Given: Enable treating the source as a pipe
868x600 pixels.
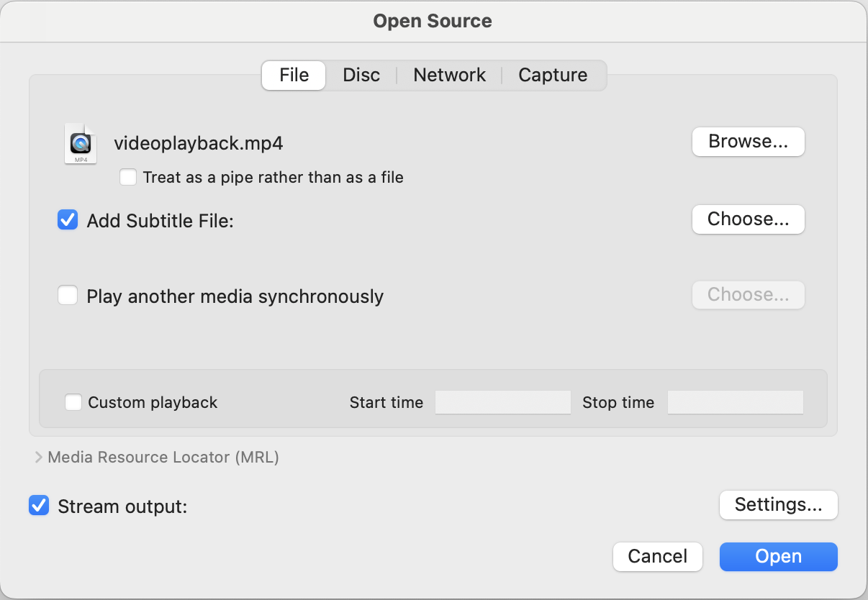Looking at the screenshot, I should point(128,177).
